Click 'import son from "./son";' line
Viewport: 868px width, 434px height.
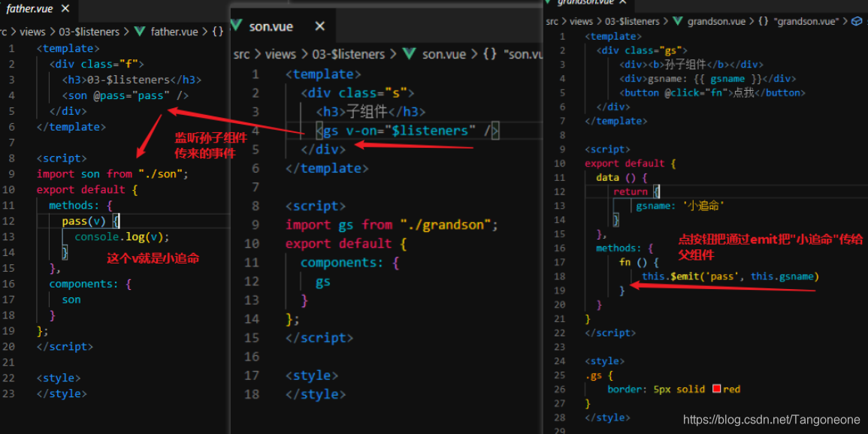(113, 173)
